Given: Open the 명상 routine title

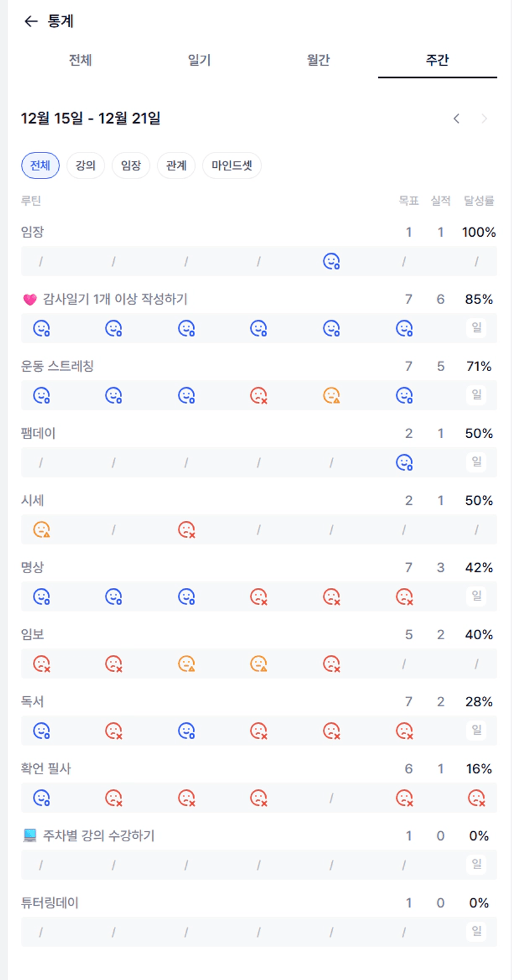Looking at the screenshot, I should [33, 567].
